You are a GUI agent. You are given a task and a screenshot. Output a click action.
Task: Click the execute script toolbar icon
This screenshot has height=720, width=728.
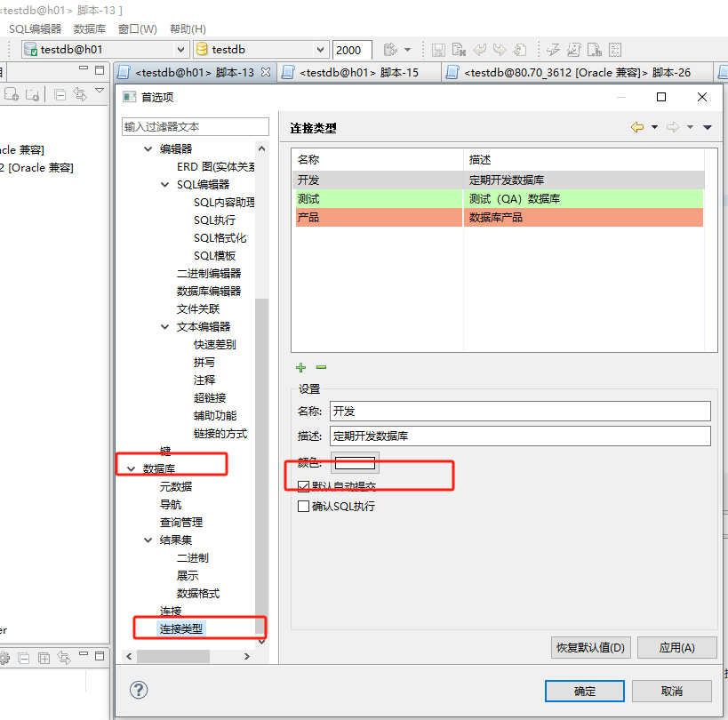(574, 50)
